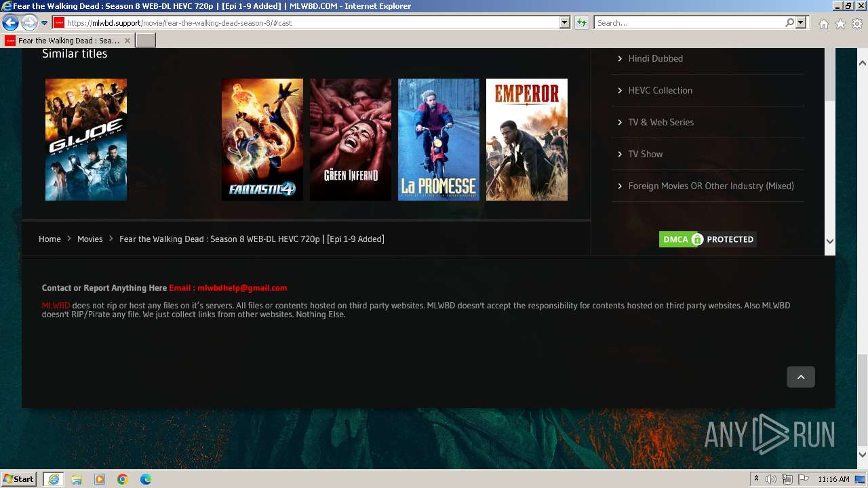Show hidden system tray icons

click(756, 479)
